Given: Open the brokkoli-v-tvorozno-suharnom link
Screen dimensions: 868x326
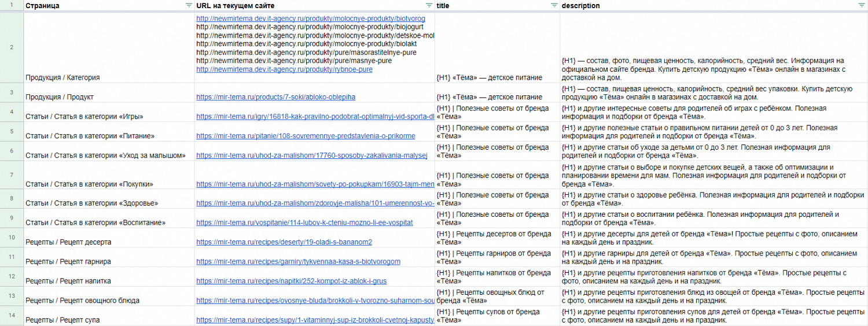Looking at the screenshot, I should pos(315,301).
